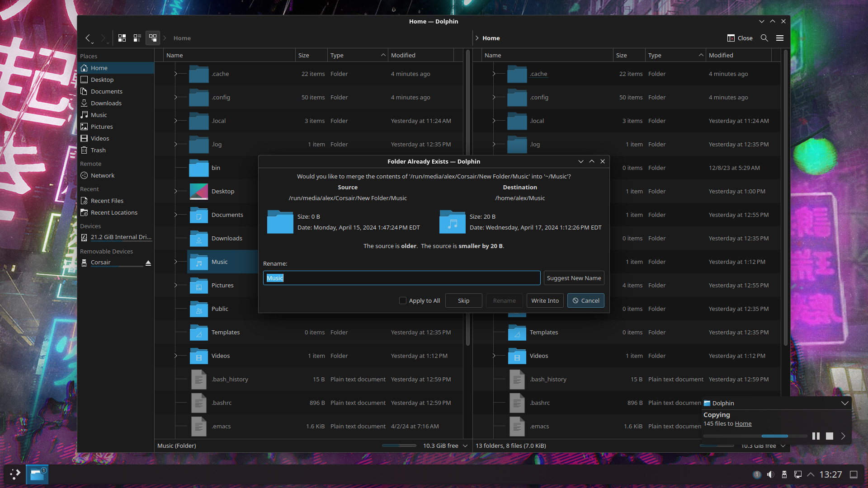Select bin folder icon in left pane

pyautogui.click(x=199, y=168)
